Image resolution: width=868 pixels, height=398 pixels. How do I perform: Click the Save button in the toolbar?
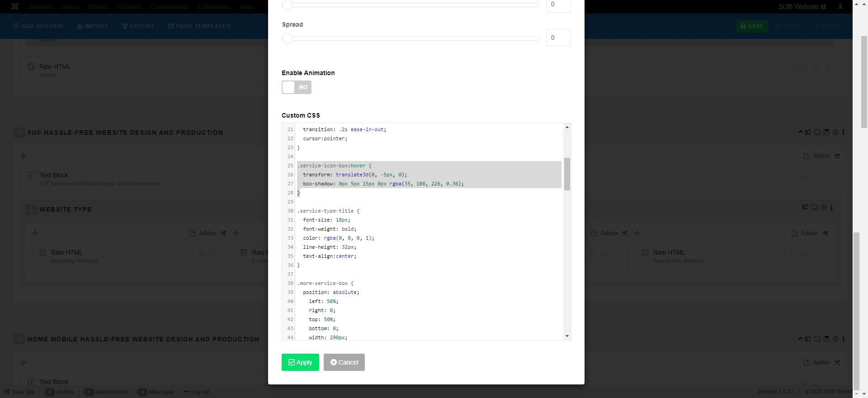tap(752, 26)
